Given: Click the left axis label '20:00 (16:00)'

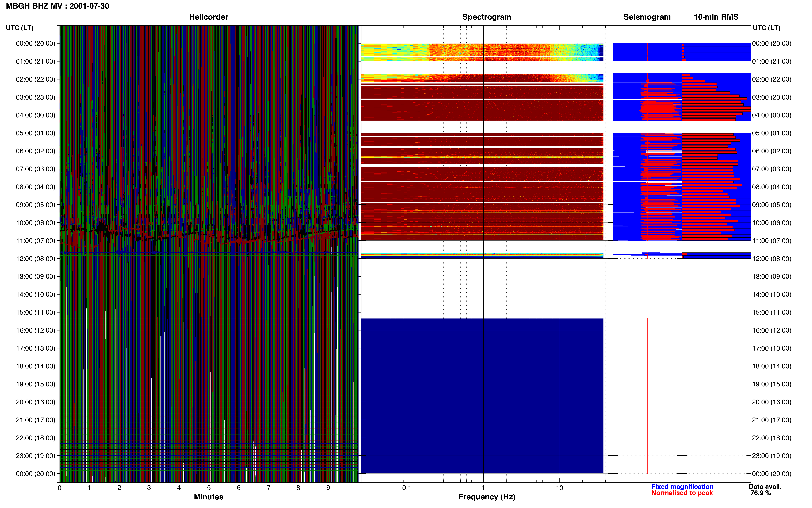Looking at the screenshot, I should [x=36, y=402].
